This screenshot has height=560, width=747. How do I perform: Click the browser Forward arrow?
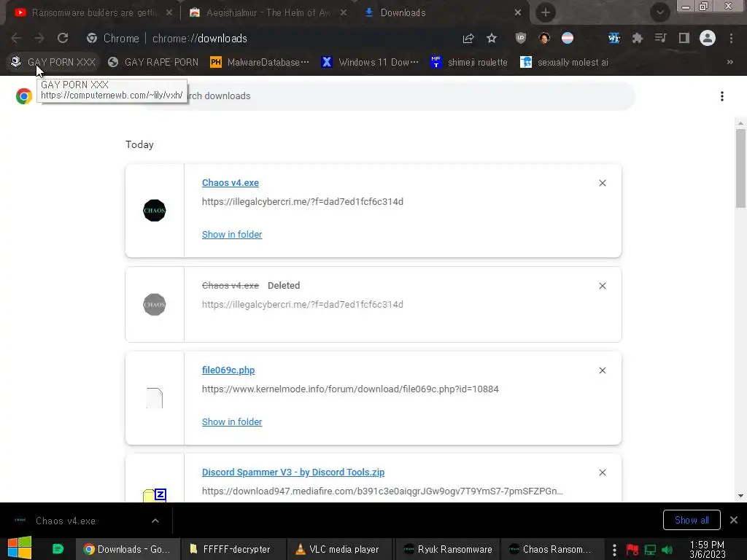pos(39,38)
